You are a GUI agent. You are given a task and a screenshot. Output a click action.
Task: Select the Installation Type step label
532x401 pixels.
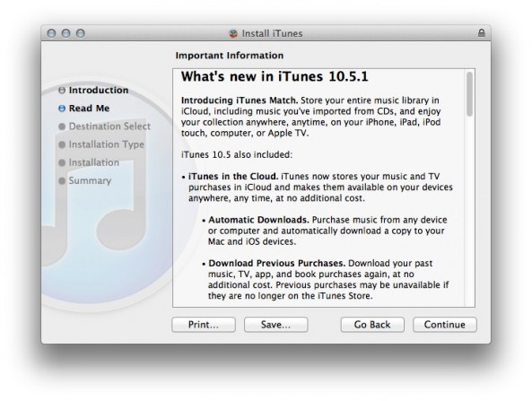tap(106, 144)
